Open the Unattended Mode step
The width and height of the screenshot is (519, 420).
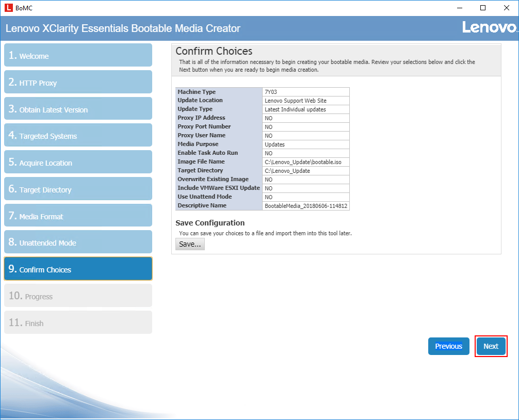[x=78, y=242]
